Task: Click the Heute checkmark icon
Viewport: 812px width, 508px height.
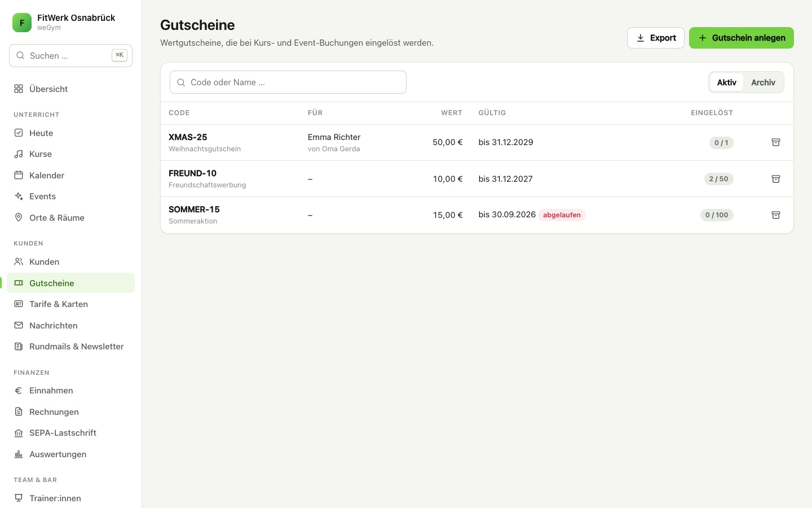Action: point(19,133)
